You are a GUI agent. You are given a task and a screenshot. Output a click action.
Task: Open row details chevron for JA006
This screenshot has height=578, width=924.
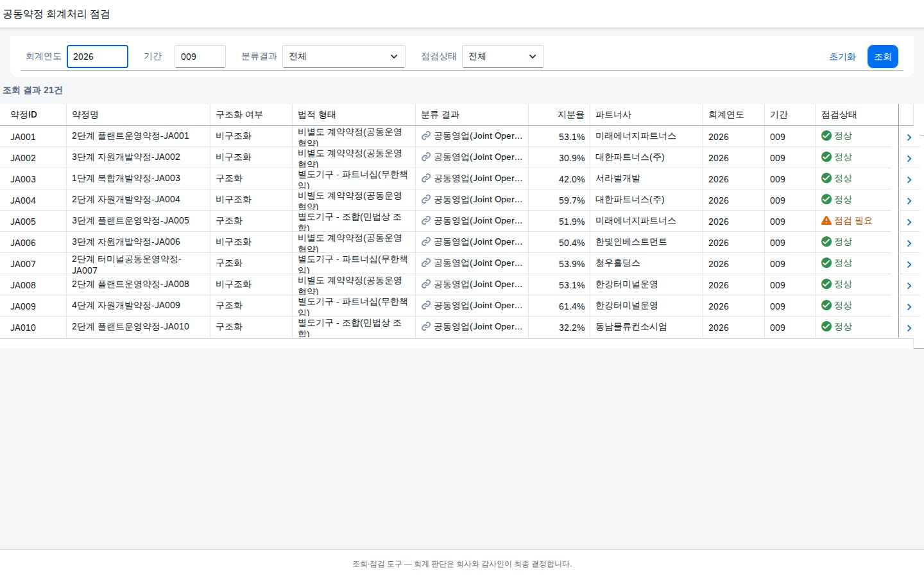point(909,243)
